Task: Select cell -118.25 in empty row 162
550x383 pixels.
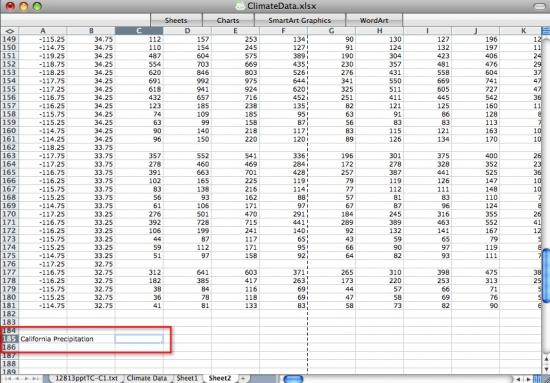Action: pyautogui.click(x=43, y=147)
